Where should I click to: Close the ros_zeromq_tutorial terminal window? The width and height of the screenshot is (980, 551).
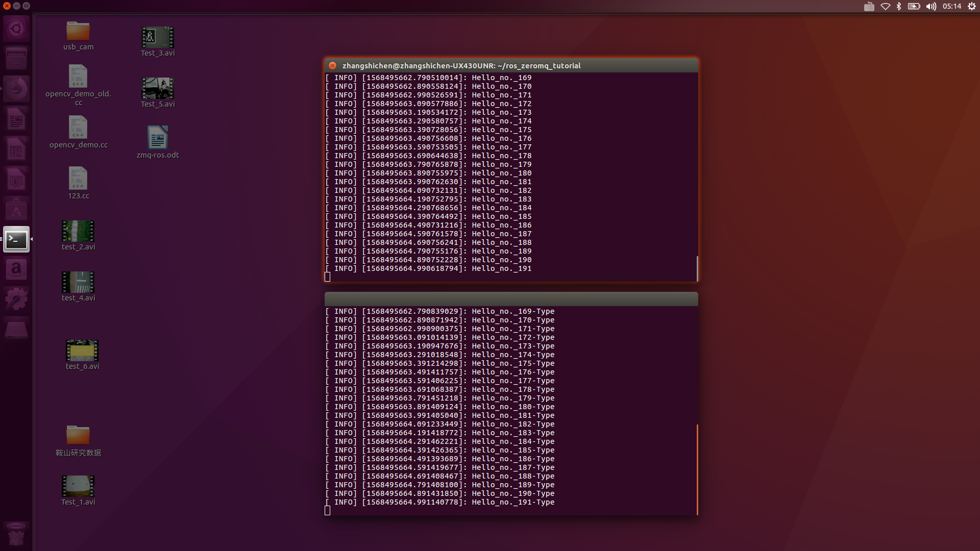332,65
